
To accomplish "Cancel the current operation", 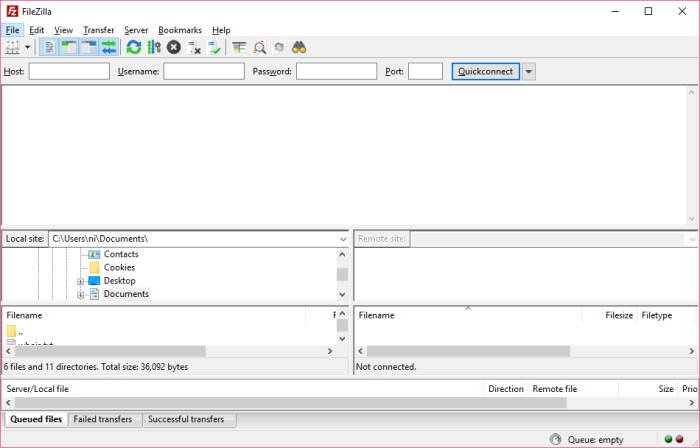I will [174, 47].
